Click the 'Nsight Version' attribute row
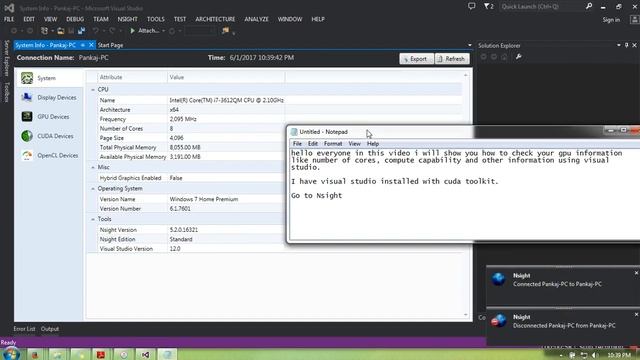This screenshot has height=360, width=640. (x=191, y=230)
